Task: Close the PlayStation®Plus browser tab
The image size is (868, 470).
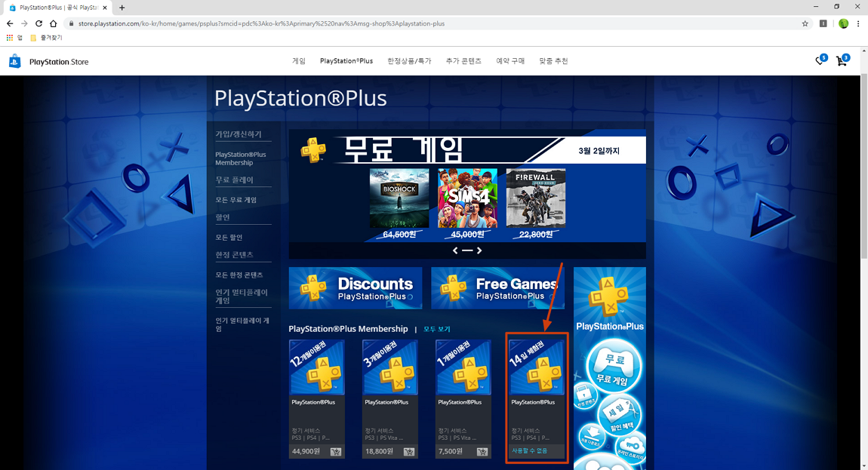Action: tap(105, 8)
